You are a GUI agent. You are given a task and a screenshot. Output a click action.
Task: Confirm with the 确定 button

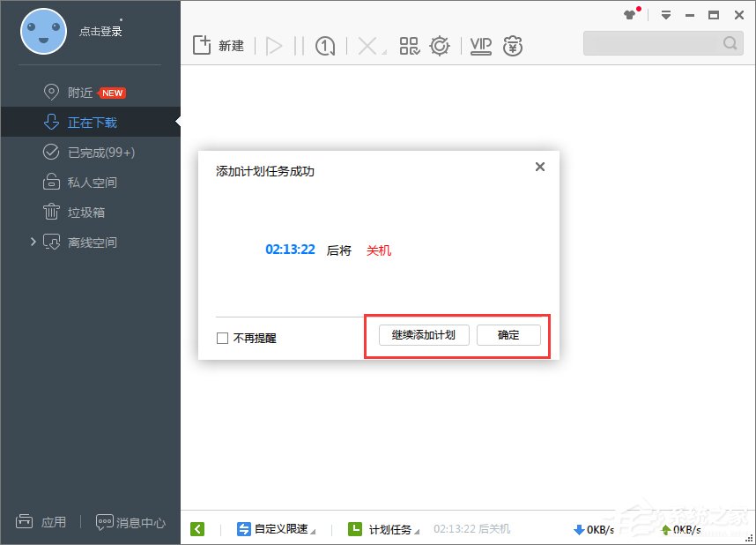(x=508, y=335)
